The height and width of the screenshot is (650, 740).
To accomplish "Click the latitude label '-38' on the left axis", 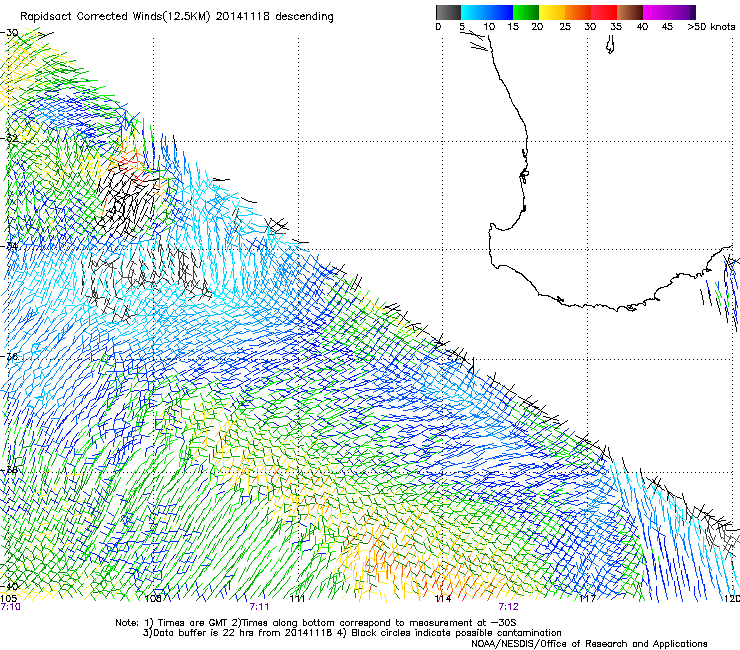I will click(x=9, y=470).
